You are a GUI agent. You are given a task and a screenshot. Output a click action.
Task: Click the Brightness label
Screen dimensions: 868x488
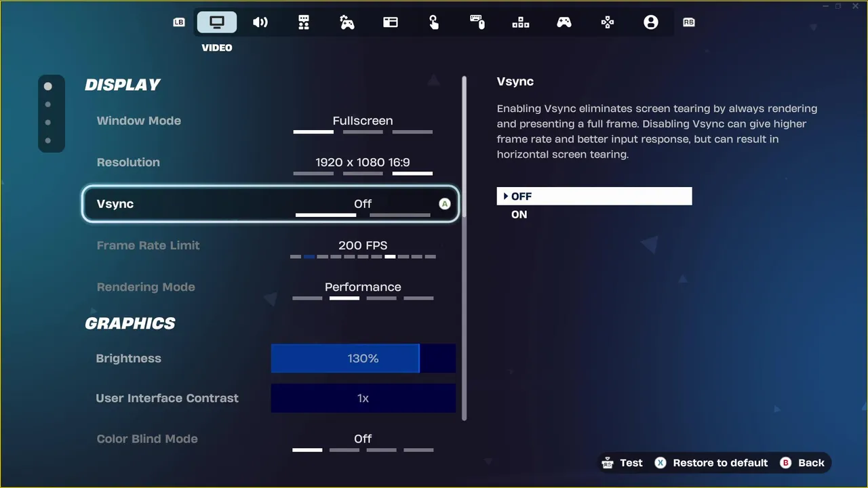click(129, 359)
